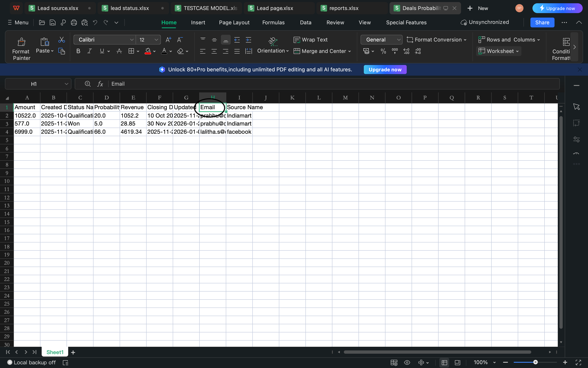Open the Formulas ribbon tab
Screen dimensions: 588x368
pyautogui.click(x=273, y=23)
